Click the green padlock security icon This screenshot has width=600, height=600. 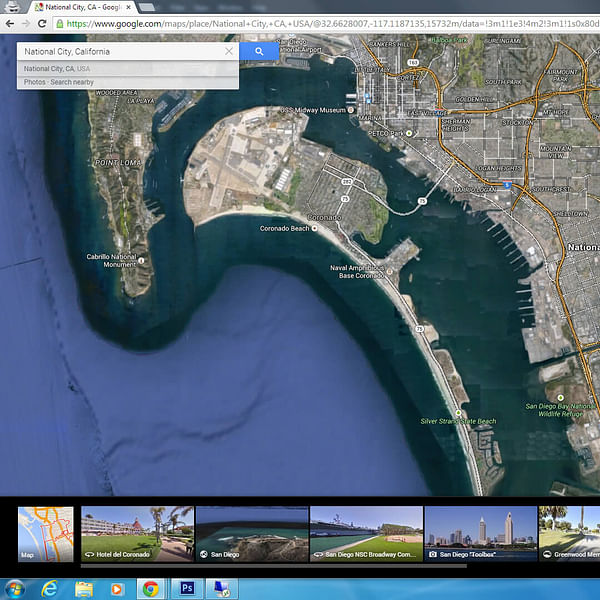[x=60, y=24]
